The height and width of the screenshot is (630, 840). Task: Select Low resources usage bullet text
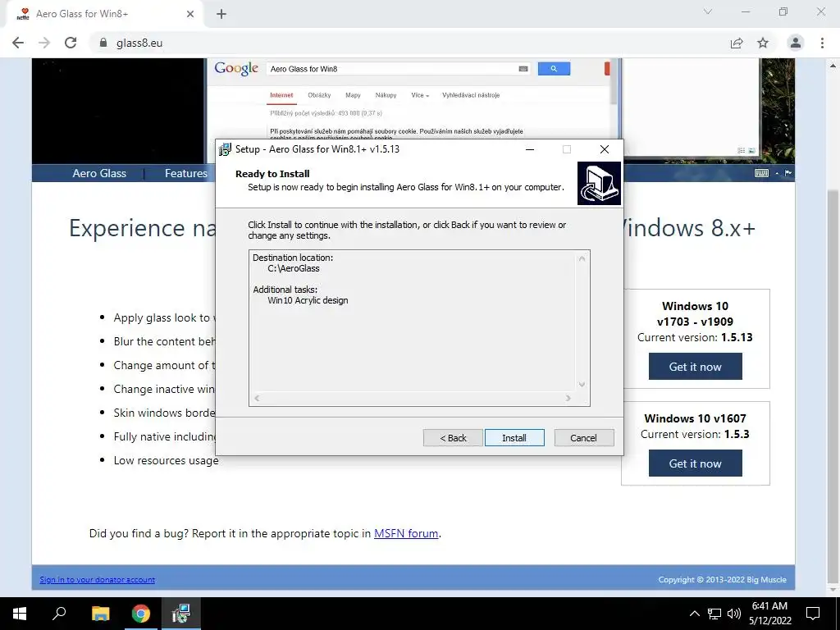[x=166, y=461]
